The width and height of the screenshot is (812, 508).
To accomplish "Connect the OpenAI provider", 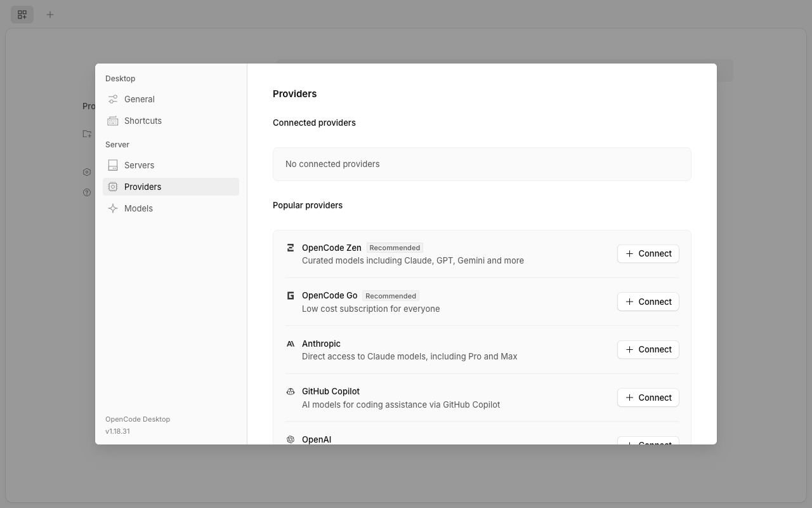I will pos(648,441).
